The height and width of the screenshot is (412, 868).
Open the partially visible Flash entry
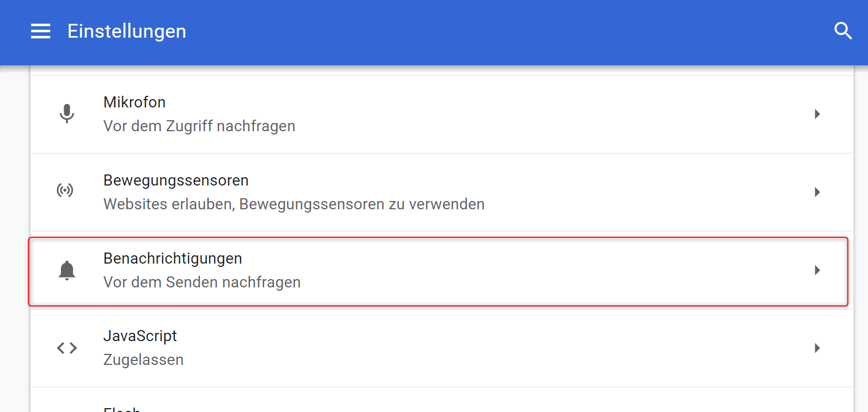[x=122, y=409]
